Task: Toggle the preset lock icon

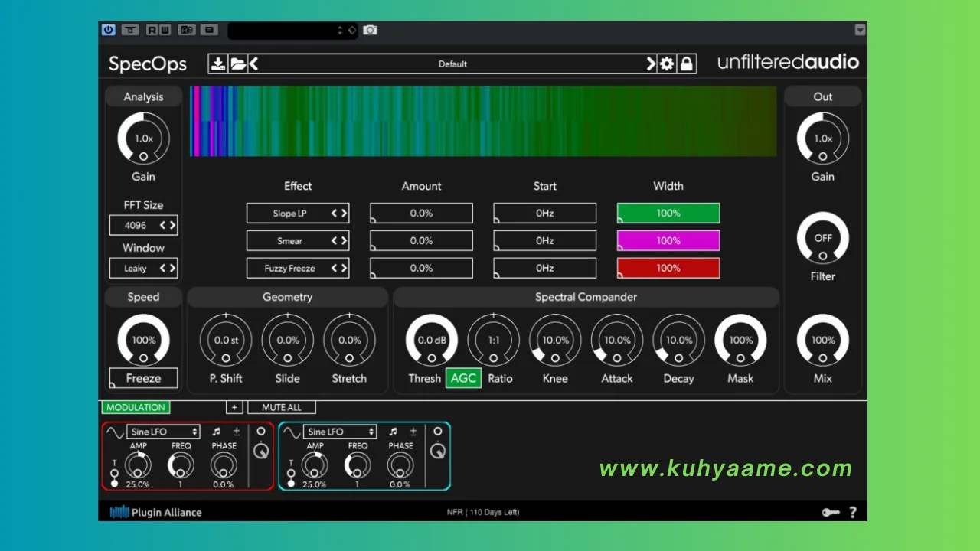Action: tap(687, 64)
